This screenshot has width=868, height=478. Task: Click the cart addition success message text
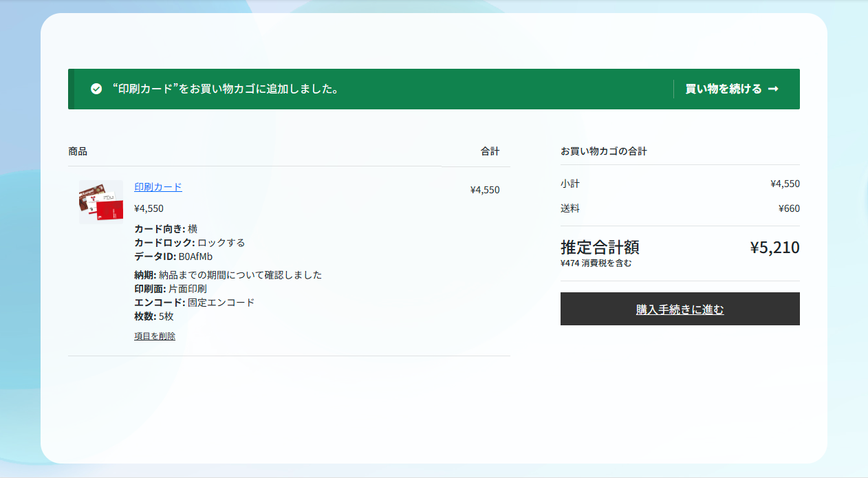pos(224,89)
